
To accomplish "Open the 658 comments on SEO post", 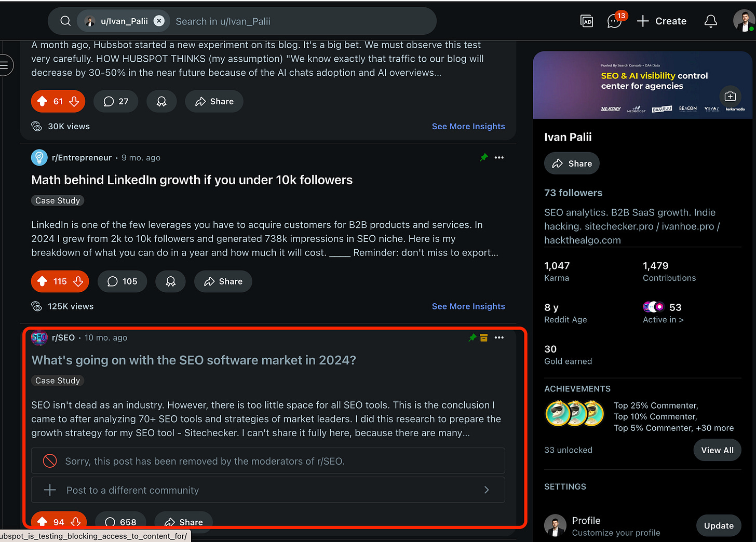I will [120, 522].
